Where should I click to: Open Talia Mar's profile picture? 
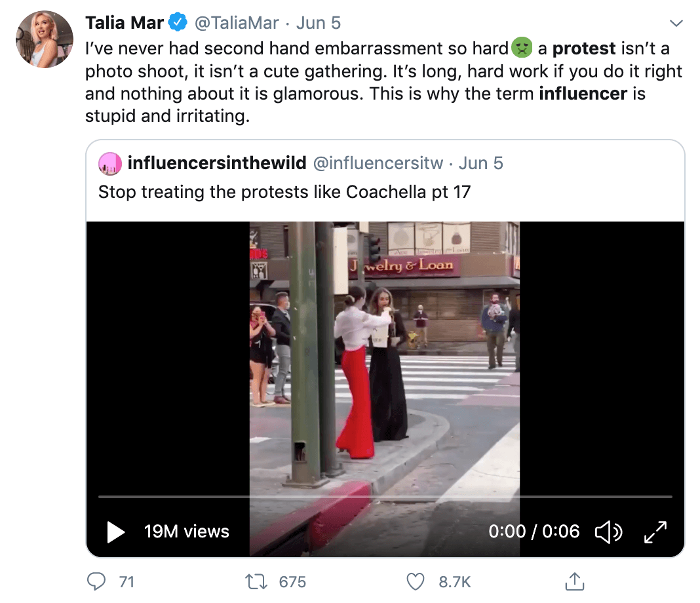pos(45,39)
